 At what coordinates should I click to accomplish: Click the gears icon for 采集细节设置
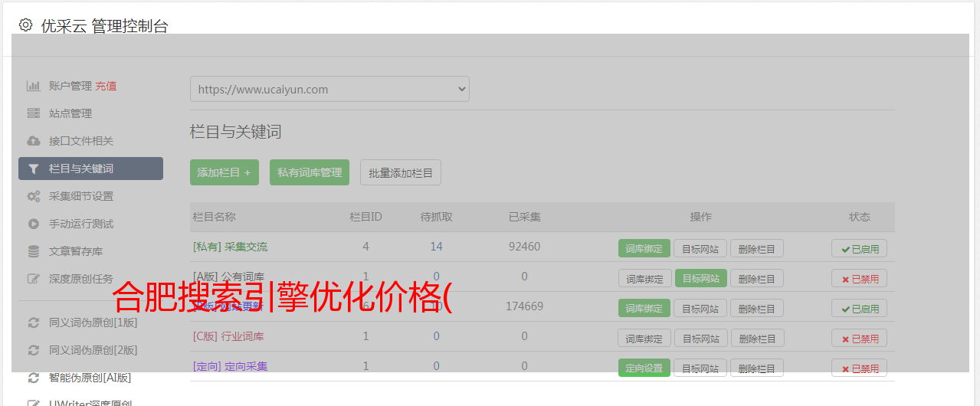point(33,196)
